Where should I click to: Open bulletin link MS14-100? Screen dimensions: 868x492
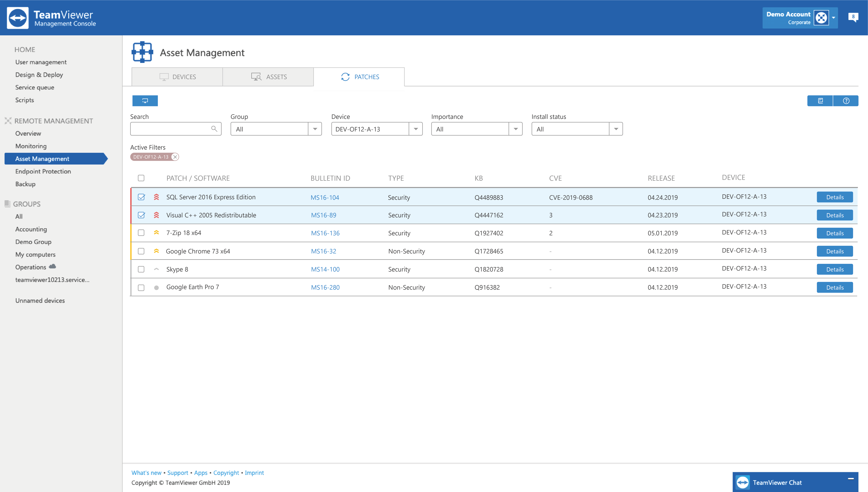click(325, 269)
